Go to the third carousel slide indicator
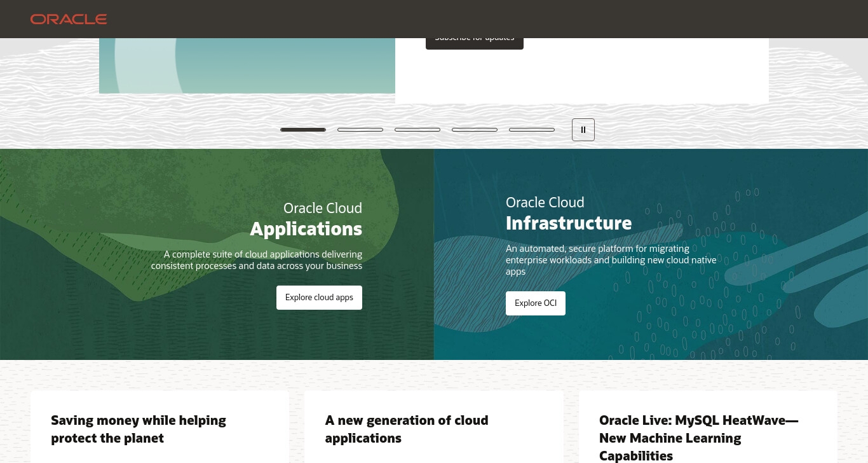This screenshot has height=463, width=868. click(x=417, y=130)
